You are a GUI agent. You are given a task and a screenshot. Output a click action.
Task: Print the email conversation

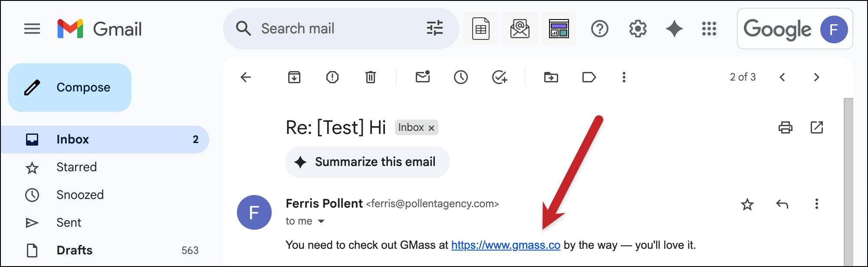[785, 127]
